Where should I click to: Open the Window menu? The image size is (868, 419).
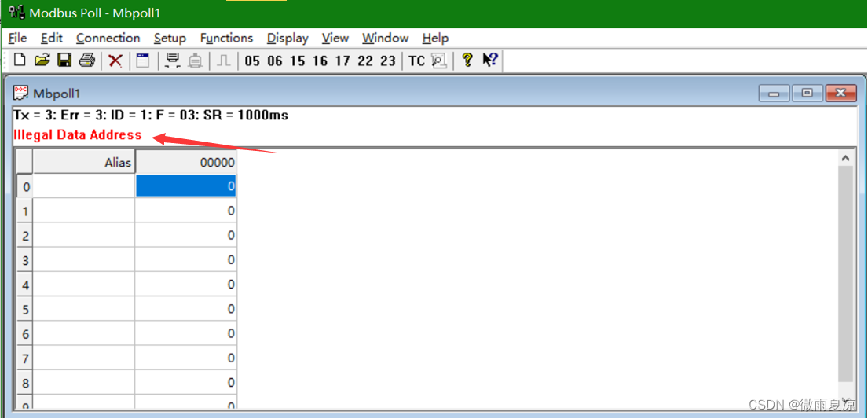[385, 39]
